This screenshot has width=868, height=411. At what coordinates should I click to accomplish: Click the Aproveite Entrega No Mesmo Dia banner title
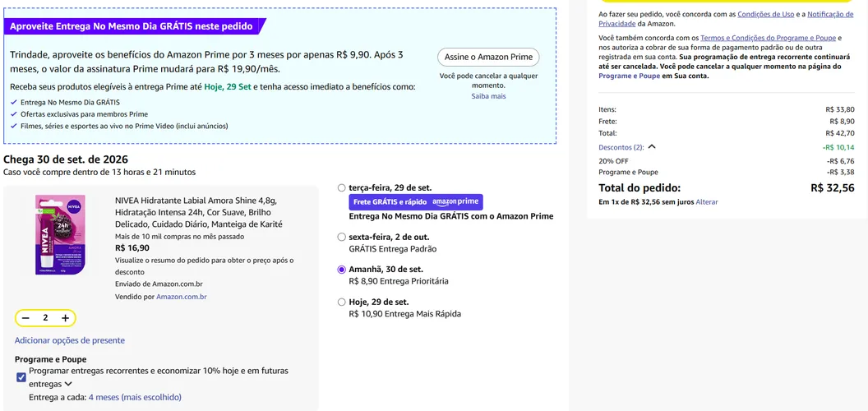coord(132,26)
